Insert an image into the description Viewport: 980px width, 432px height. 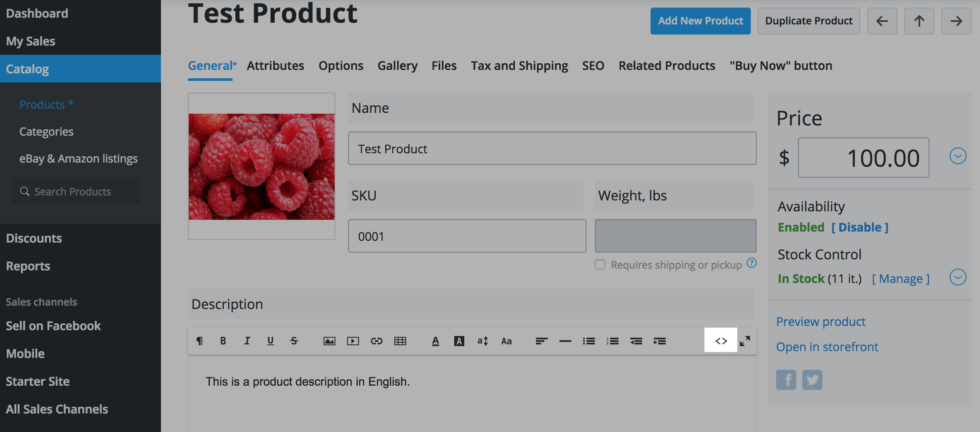(x=329, y=341)
